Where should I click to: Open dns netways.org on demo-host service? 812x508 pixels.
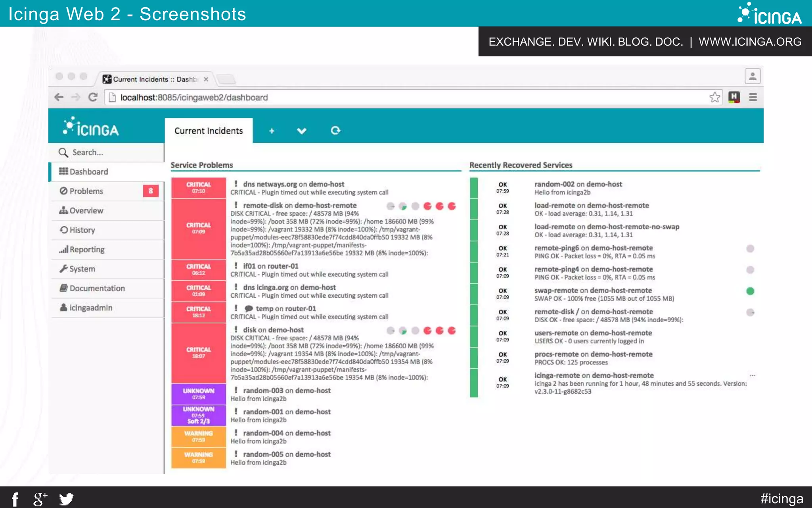(x=293, y=184)
